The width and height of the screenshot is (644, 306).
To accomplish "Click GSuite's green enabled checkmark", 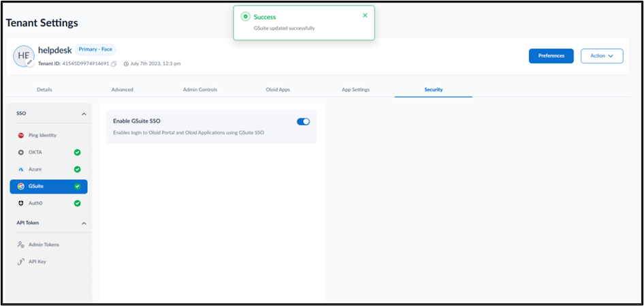I will (x=77, y=186).
